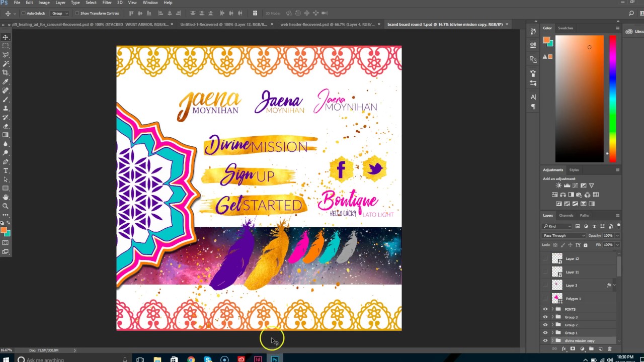Switch to the Channels tab

click(x=566, y=215)
